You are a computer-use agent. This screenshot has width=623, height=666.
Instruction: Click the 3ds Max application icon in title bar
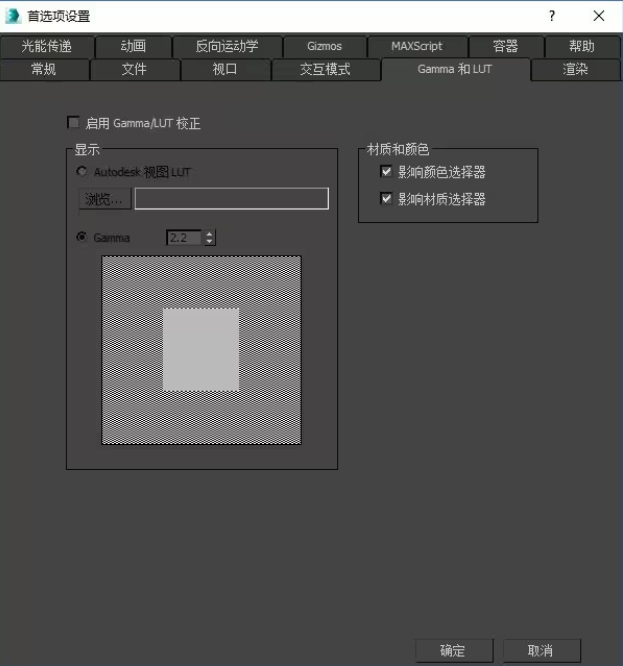click(13, 16)
